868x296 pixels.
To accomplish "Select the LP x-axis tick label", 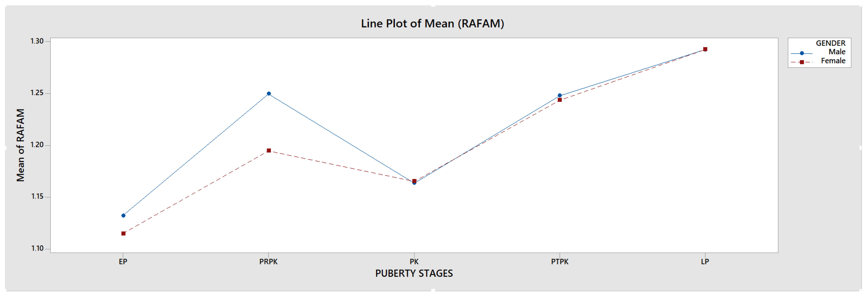I will coord(705,262).
